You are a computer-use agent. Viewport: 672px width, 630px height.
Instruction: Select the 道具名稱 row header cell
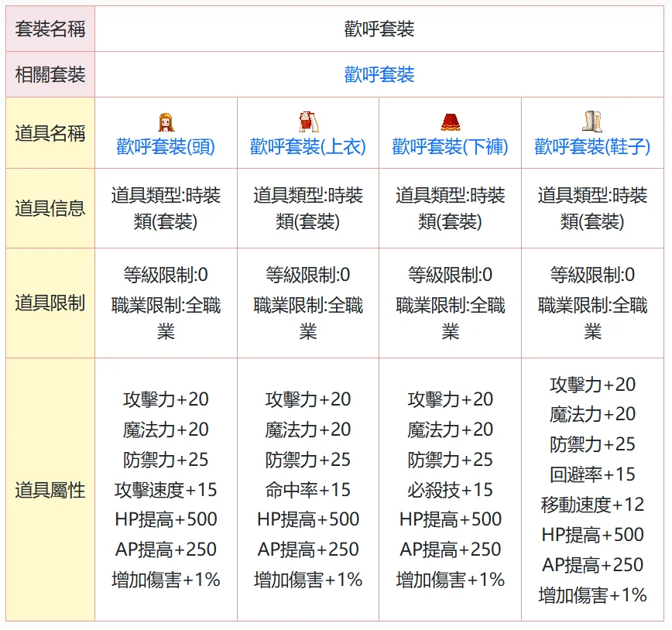(x=50, y=133)
